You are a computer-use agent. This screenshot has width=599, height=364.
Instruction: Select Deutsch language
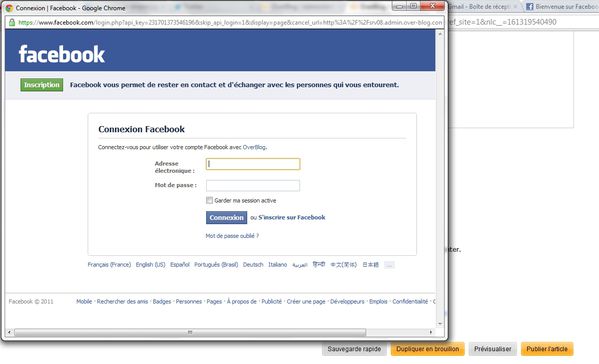253,264
